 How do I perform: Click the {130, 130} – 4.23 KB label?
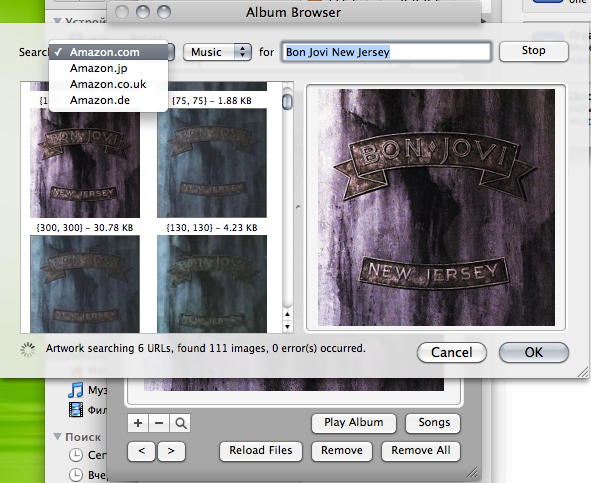point(212,228)
